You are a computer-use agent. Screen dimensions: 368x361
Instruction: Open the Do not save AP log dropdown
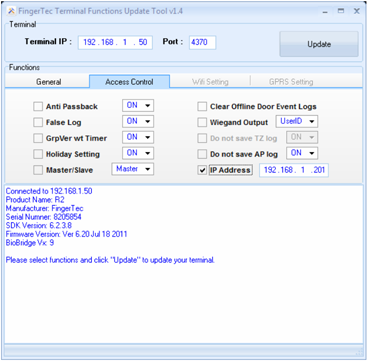tap(302, 153)
